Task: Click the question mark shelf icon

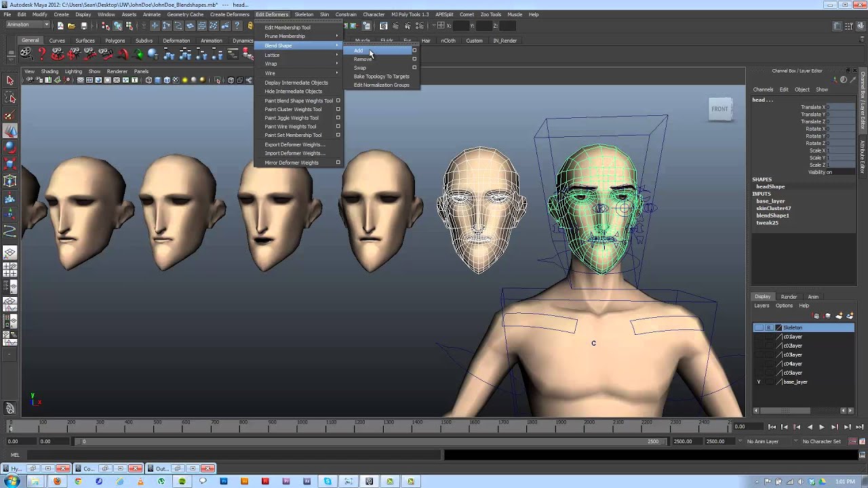Action: (42, 54)
